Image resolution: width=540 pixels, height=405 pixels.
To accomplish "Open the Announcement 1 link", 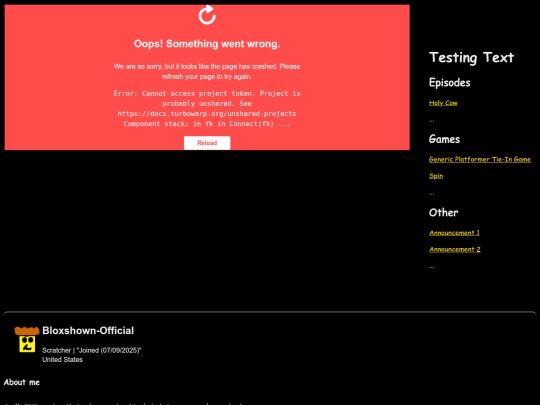I will point(454,233).
